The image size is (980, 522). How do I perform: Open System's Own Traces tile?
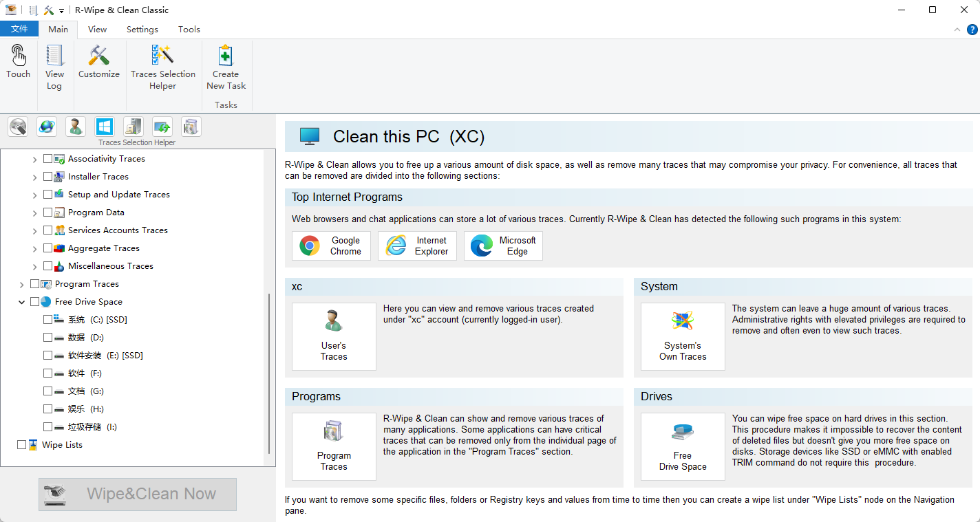pyautogui.click(x=683, y=336)
